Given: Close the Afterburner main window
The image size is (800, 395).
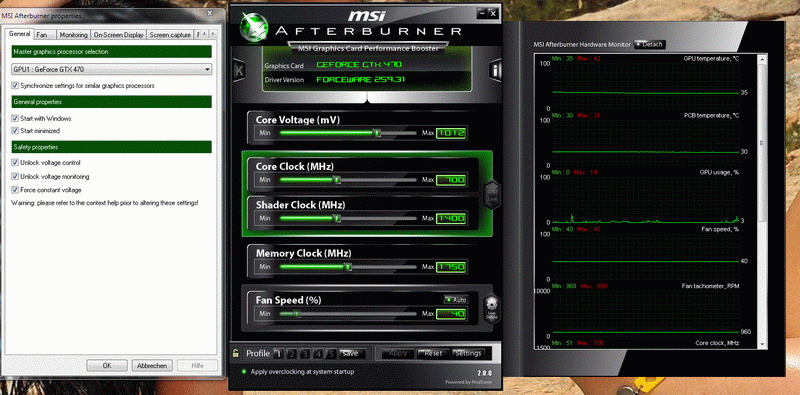Looking at the screenshot, I should coord(492,13).
